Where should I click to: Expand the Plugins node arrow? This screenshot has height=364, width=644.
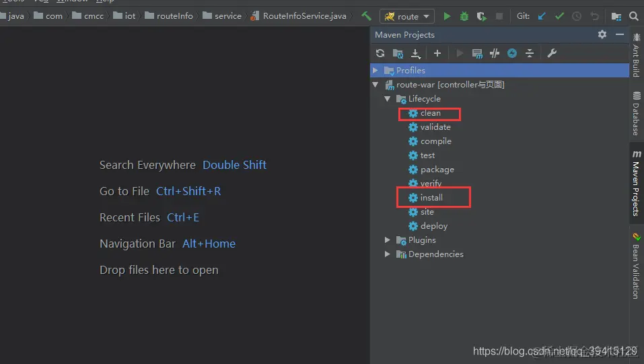pyautogui.click(x=387, y=240)
